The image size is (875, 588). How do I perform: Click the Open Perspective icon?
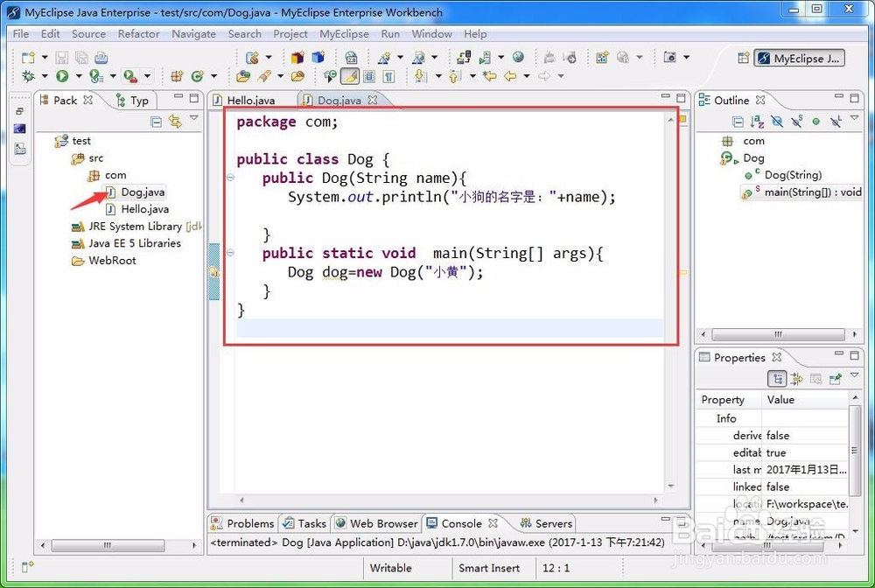pyautogui.click(x=743, y=58)
